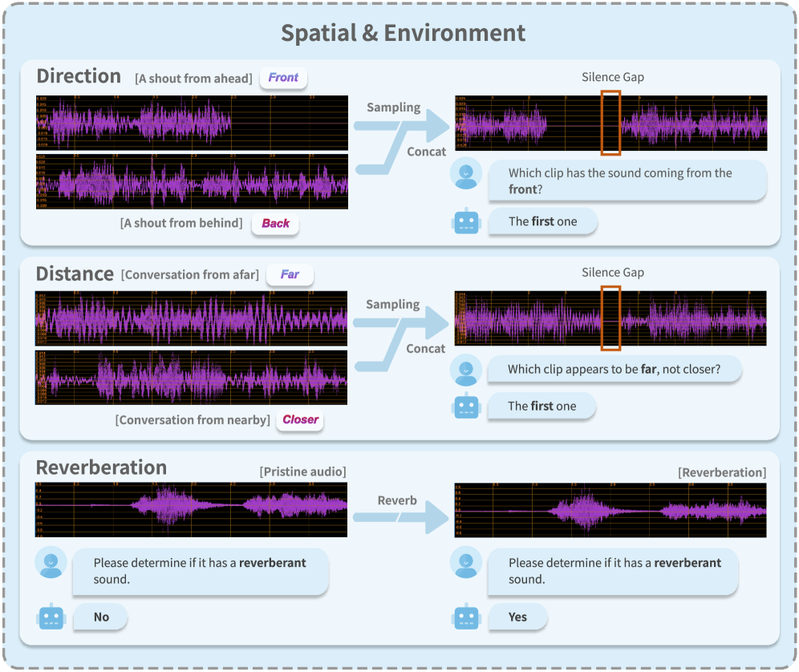Screen dimensions: 799x672
Task: Open the shout-from-ahead waveform
Action: click(191, 123)
